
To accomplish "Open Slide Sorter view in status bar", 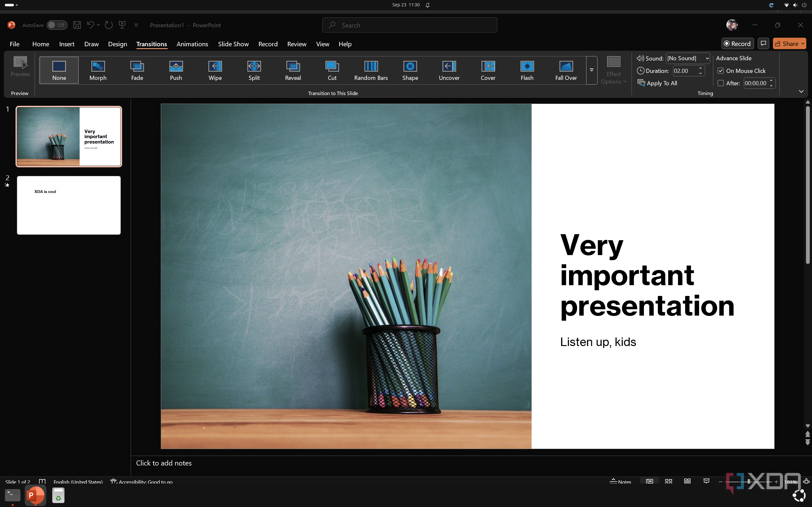I will pos(668,482).
